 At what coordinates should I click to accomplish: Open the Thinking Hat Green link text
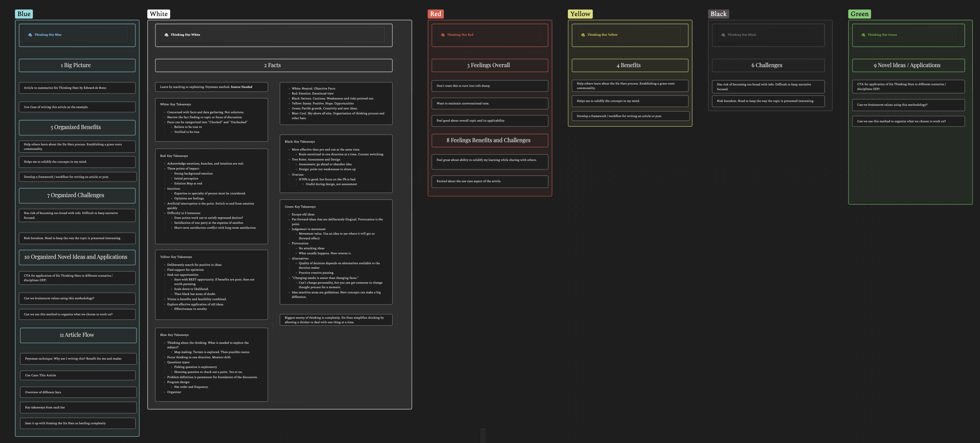click(882, 35)
